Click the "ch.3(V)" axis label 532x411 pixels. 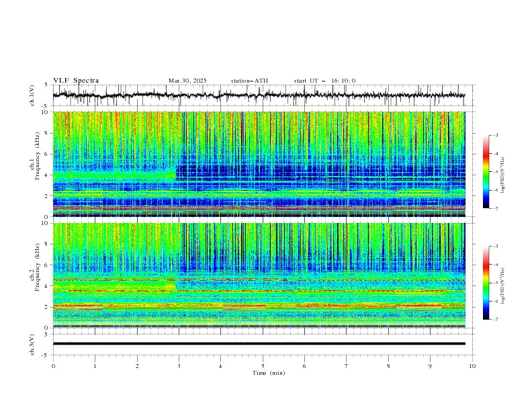(32, 345)
